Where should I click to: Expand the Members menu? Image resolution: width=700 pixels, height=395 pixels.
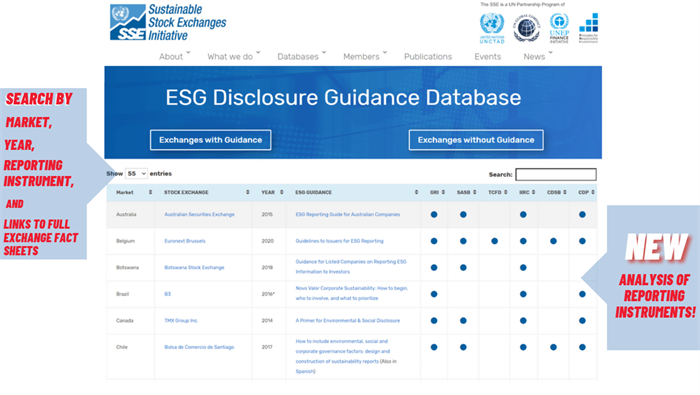365,56
